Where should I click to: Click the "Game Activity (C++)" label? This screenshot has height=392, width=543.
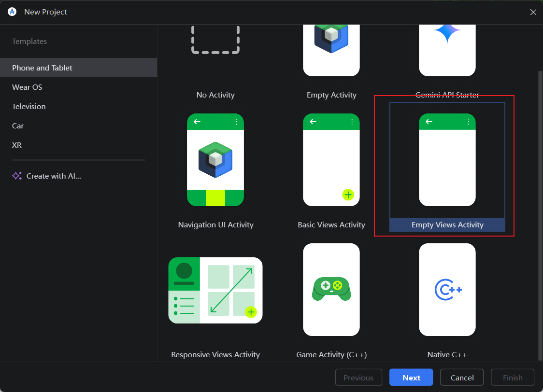[331, 355]
